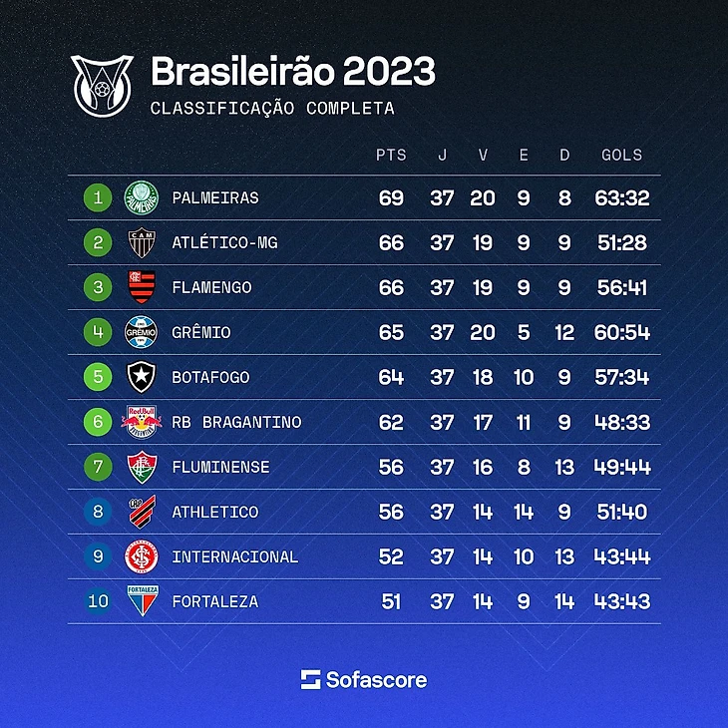This screenshot has width=728, height=728.
Task: Click the Internacional club crest
Action: click(140, 556)
